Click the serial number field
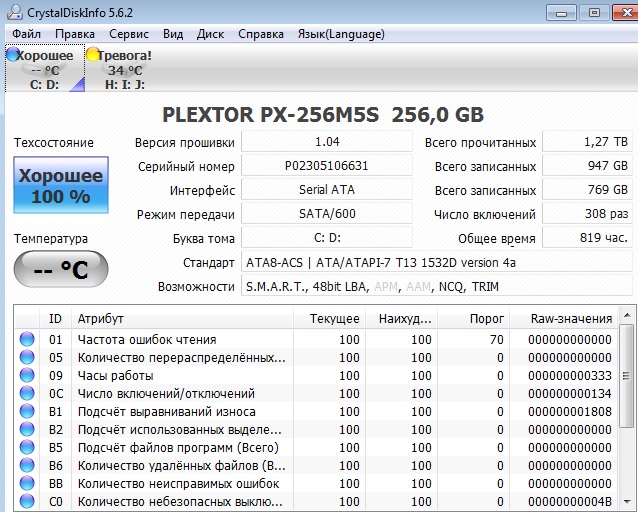Screen dimensions: 638x512 (326, 166)
